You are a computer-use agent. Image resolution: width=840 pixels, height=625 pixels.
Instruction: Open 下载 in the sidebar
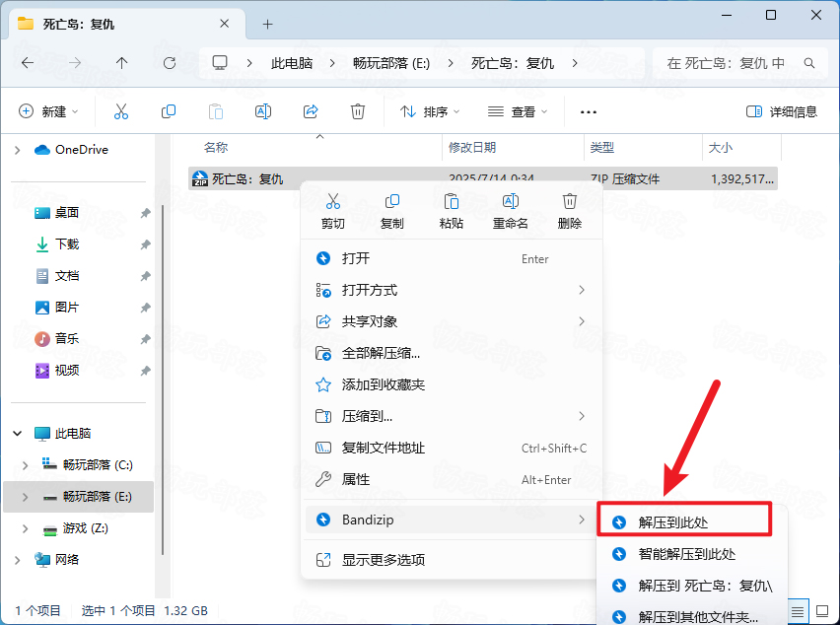[x=57, y=244]
